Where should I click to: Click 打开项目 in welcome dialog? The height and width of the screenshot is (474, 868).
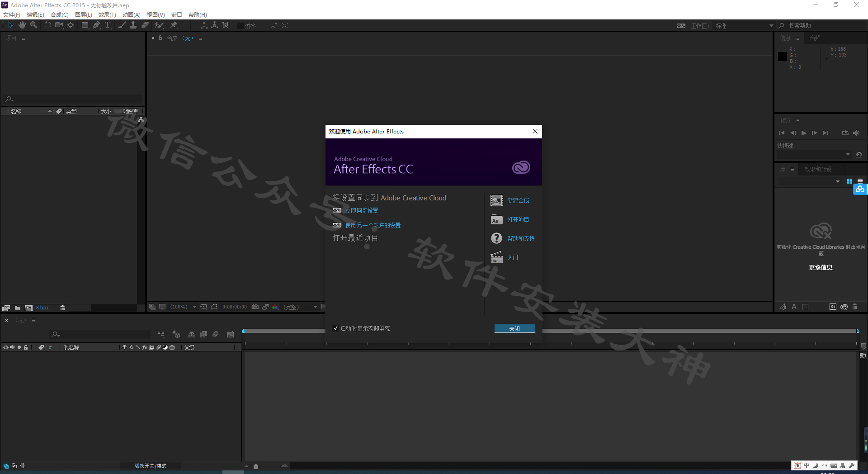coord(518,219)
